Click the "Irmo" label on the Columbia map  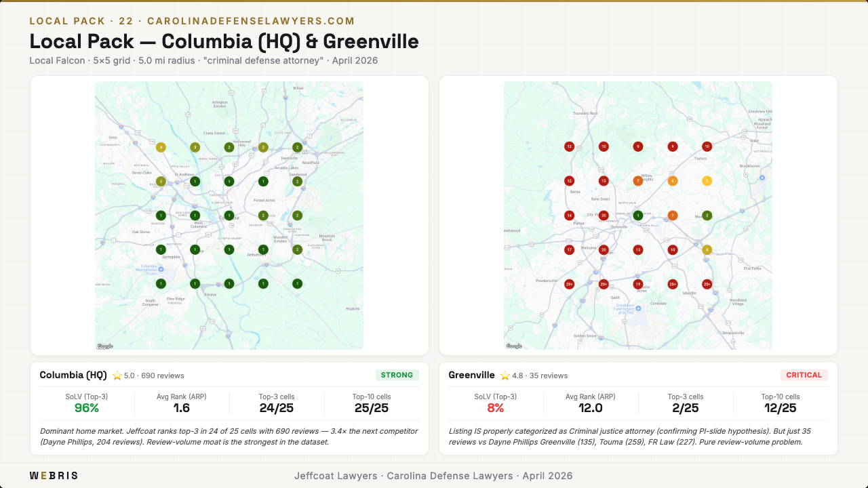pyautogui.click(x=113, y=137)
